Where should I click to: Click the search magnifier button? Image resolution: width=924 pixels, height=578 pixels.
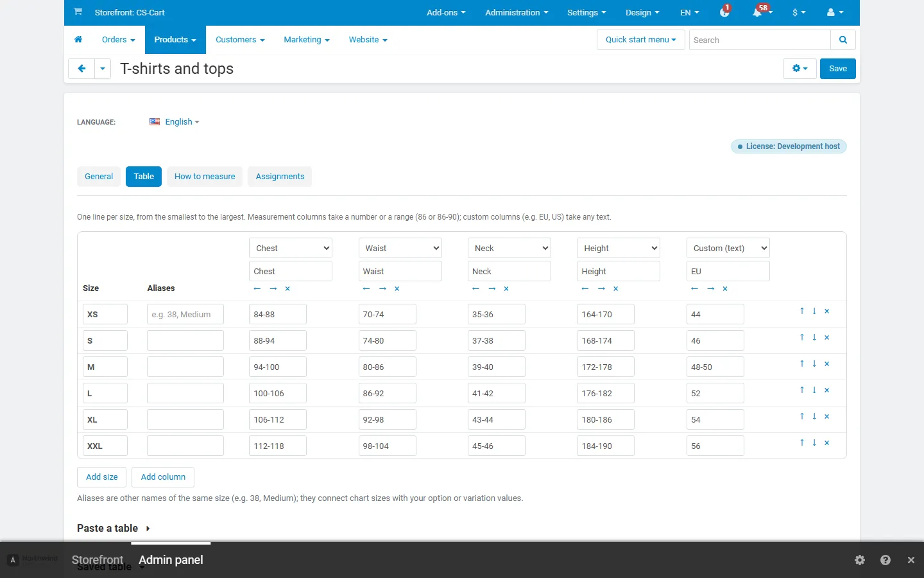[x=843, y=40]
